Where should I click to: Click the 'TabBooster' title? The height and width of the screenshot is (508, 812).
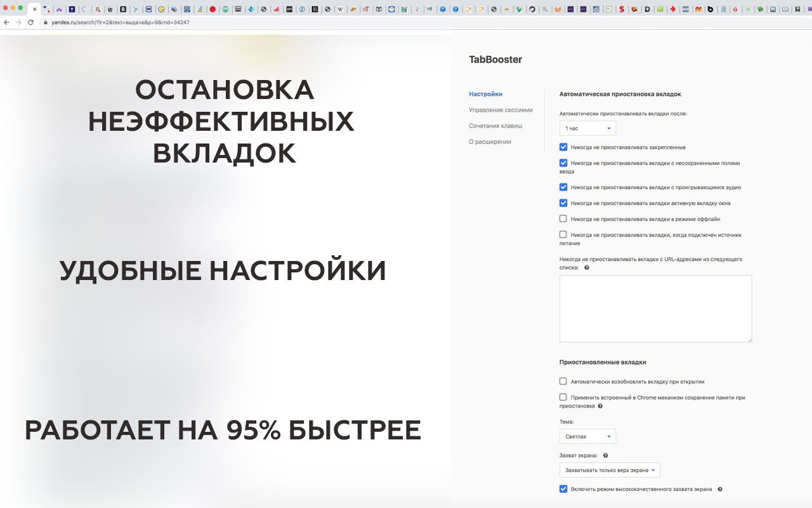(495, 60)
